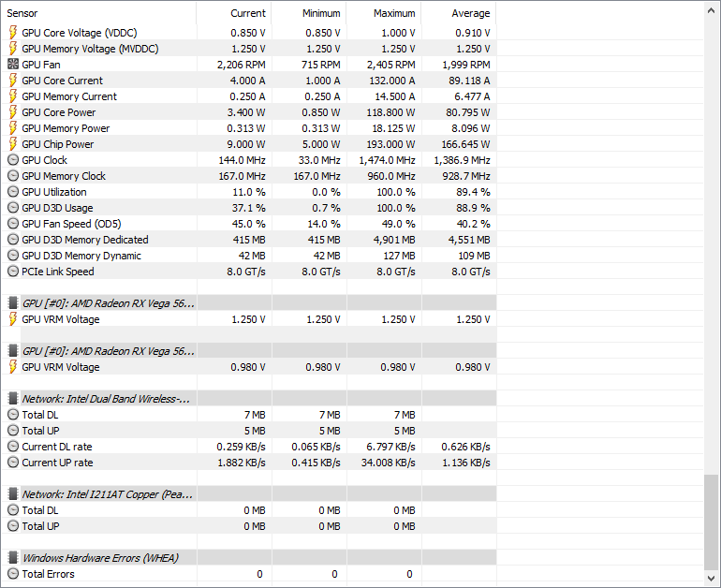Click the GPU Memory Voltage lightning icon
Image resolution: width=721 pixels, height=588 pixels.
click(x=13, y=49)
